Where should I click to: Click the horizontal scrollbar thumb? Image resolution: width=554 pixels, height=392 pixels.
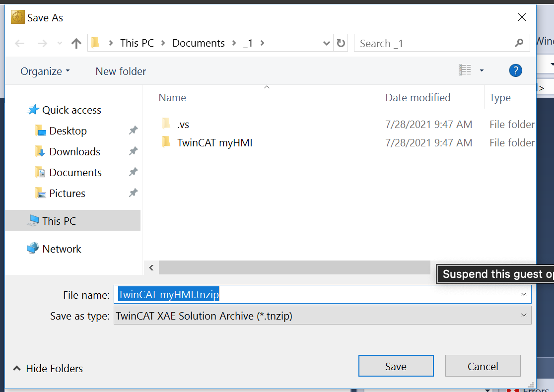pos(294,267)
